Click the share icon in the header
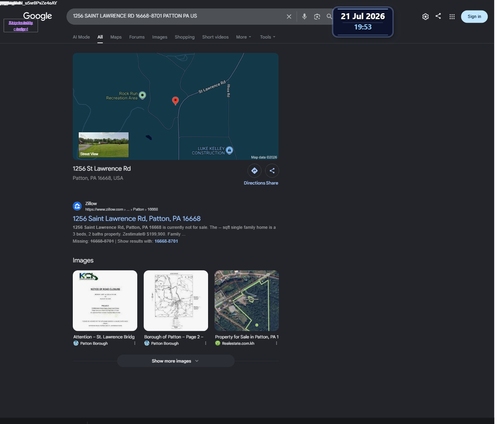Viewport: 500px width, 424px height. tap(438, 16)
